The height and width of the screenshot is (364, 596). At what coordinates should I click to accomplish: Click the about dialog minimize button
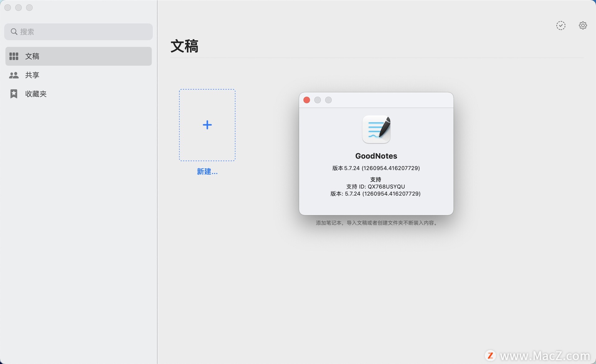click(318, 100)
